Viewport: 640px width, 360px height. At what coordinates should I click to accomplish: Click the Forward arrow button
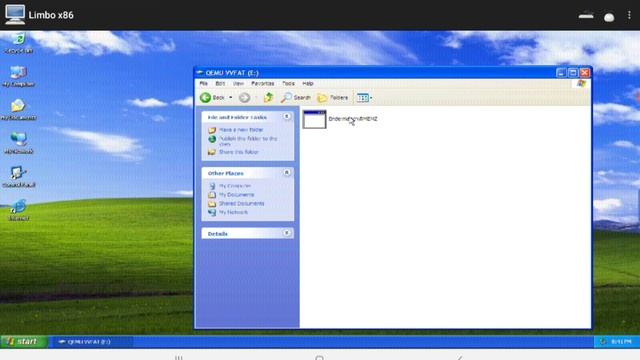244,98
